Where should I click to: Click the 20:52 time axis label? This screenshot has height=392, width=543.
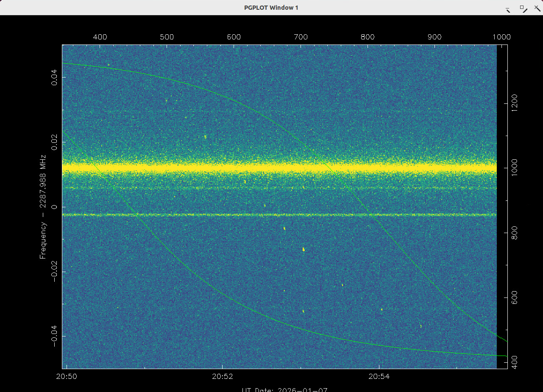pyautogui.click(x=223, y=376)
